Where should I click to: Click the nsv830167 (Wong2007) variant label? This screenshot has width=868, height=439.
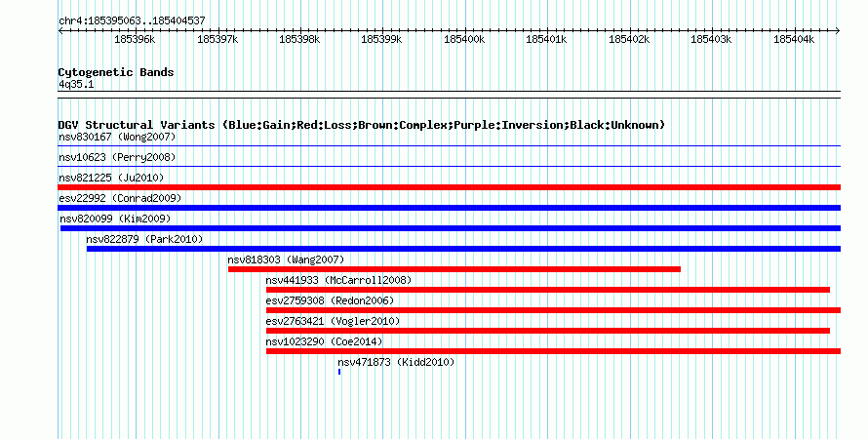pyautogui.click(x=117, y=137)
